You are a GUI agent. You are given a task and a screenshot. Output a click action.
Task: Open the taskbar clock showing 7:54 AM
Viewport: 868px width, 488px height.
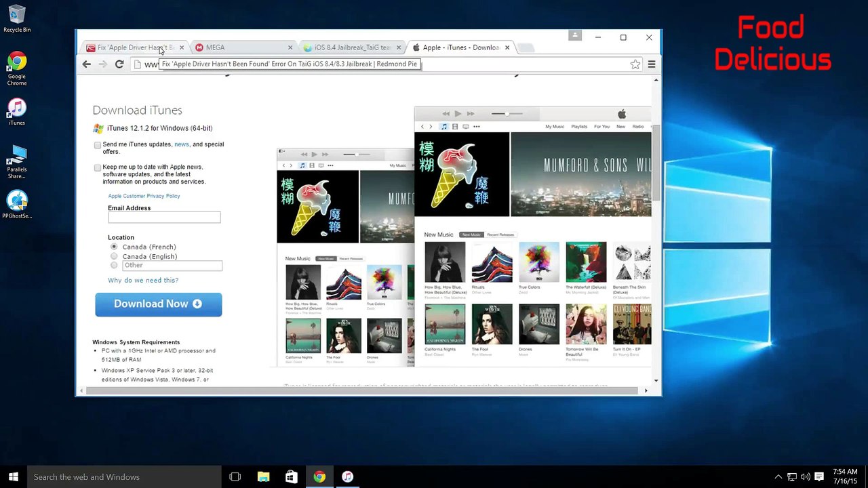click(845, 476)
